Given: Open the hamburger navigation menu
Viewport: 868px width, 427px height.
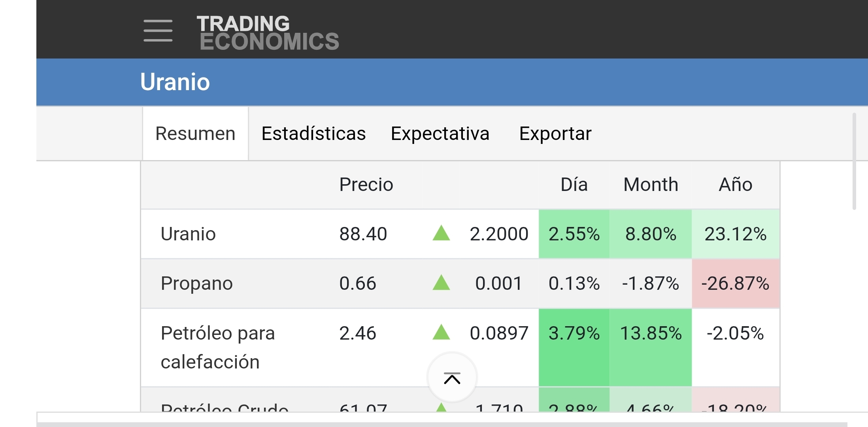Looking at the screenshot, I should 158,30.
